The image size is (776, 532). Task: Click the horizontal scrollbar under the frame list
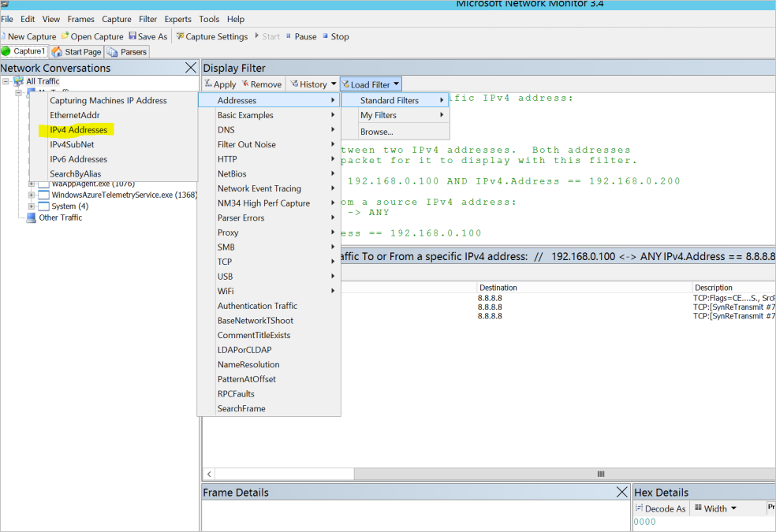tap(284, 474)
